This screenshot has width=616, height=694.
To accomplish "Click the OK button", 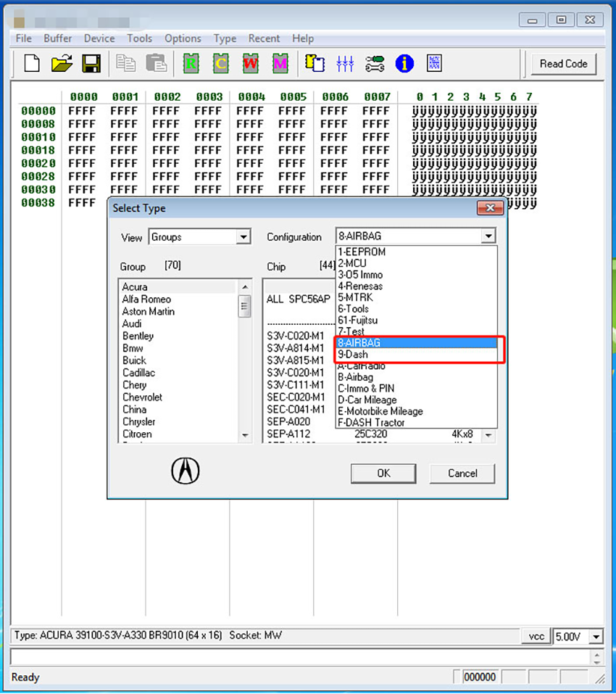I will tap(383, 473).
